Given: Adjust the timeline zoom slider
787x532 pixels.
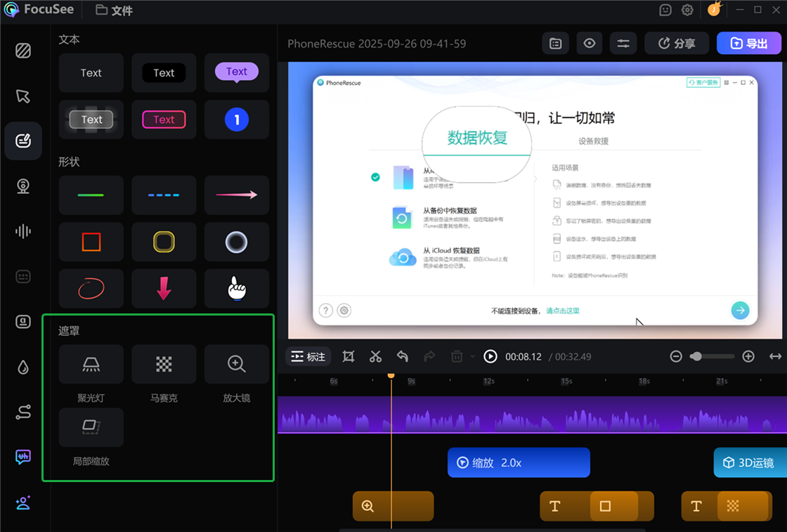Looking at the screenshot, I should pos(712,356).
